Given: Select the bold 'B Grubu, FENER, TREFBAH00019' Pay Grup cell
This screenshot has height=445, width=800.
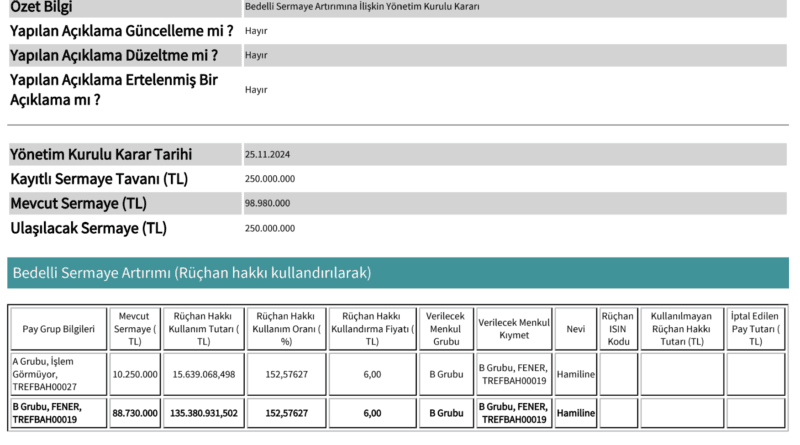Looking at the screenshot, I should coord(59,413).
